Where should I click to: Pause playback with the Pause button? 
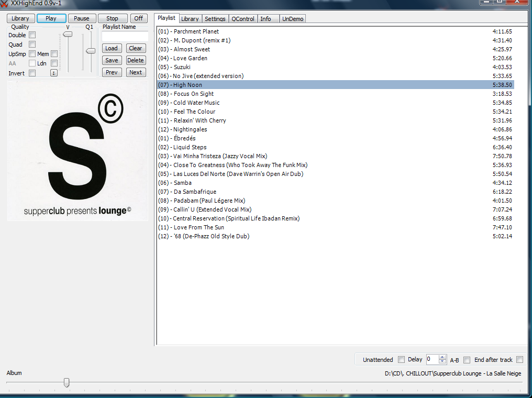coord(82,18)
